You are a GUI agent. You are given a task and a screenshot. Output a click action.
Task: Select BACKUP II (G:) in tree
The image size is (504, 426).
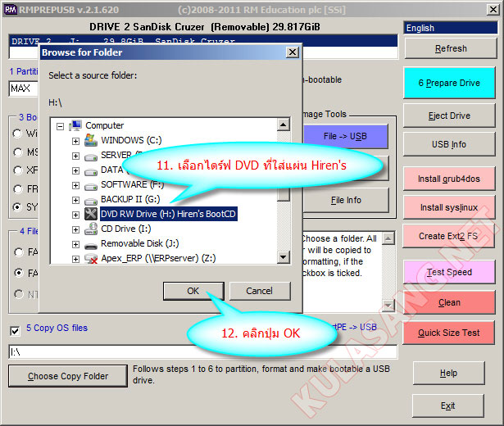130,199
